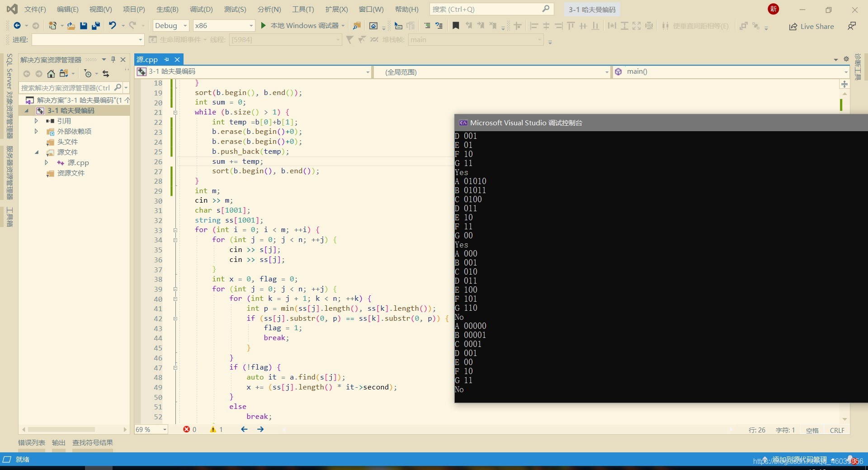Viewport: 868px width, 470px height.
Task: Click the Undo toolbar icon
Action: coord(113,26)
